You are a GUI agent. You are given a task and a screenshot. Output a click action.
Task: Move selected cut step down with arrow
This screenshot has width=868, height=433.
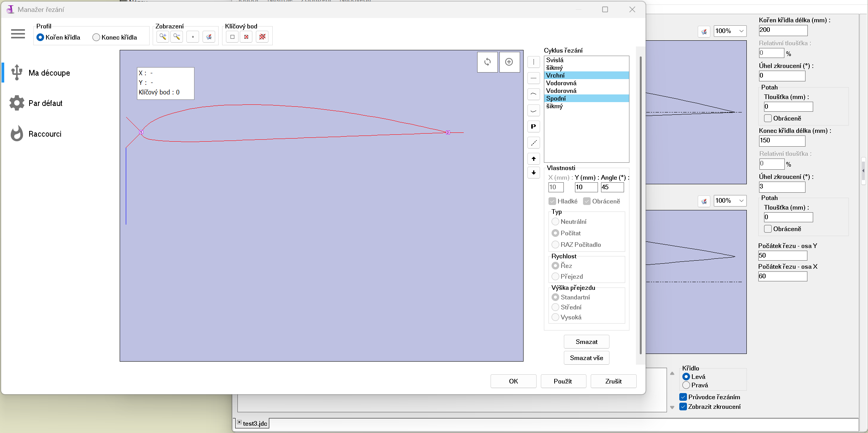[534, 173]
